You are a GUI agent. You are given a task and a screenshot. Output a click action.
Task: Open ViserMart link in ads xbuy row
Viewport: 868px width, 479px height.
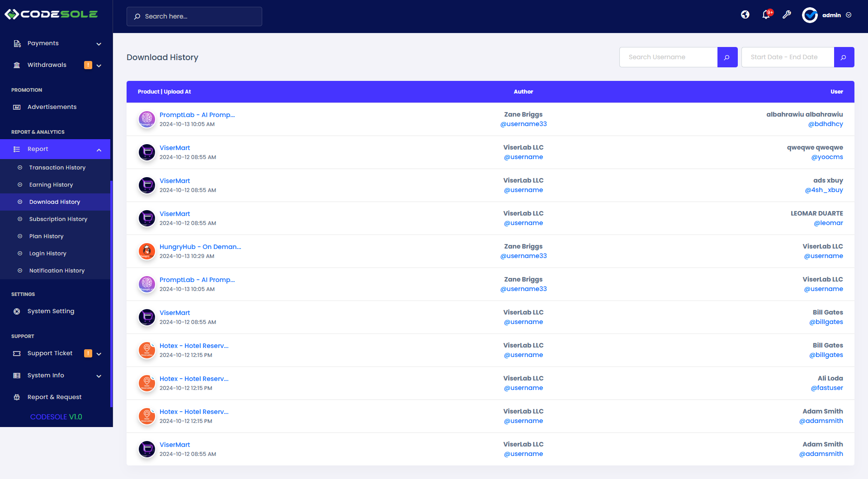(175, 181)
